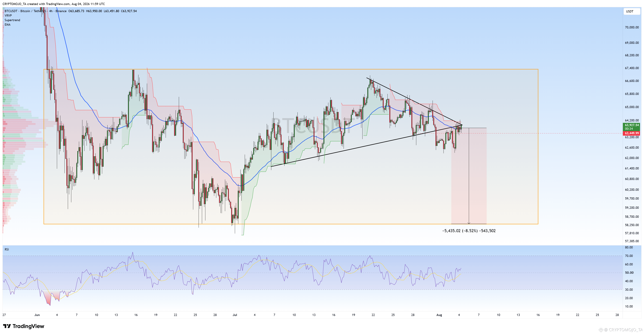Click the 64,200.00 price axis label
The height and width of the screenshot is (334, 644).
pyautogui.click(x=632, y=120)
